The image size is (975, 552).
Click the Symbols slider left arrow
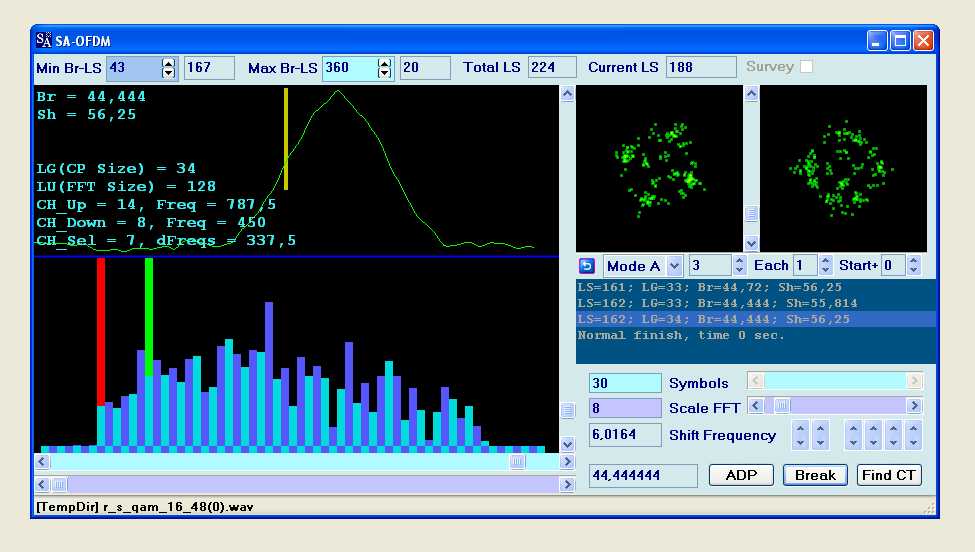click(756, 380)
